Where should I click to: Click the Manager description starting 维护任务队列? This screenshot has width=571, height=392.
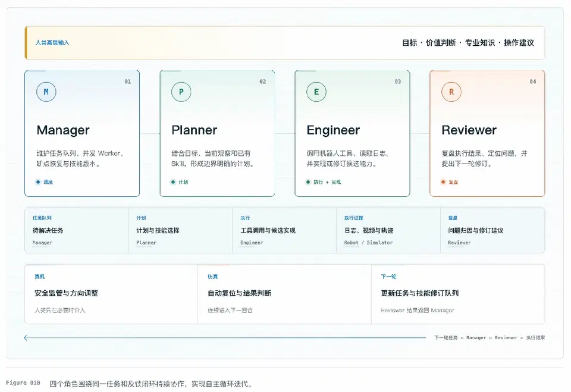[x=80, y=158]
